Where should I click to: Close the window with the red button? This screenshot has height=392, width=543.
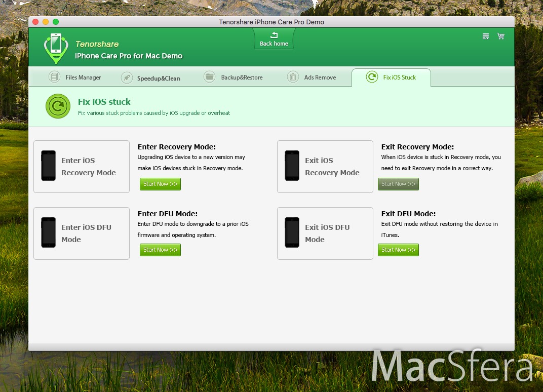coord(35,22)
